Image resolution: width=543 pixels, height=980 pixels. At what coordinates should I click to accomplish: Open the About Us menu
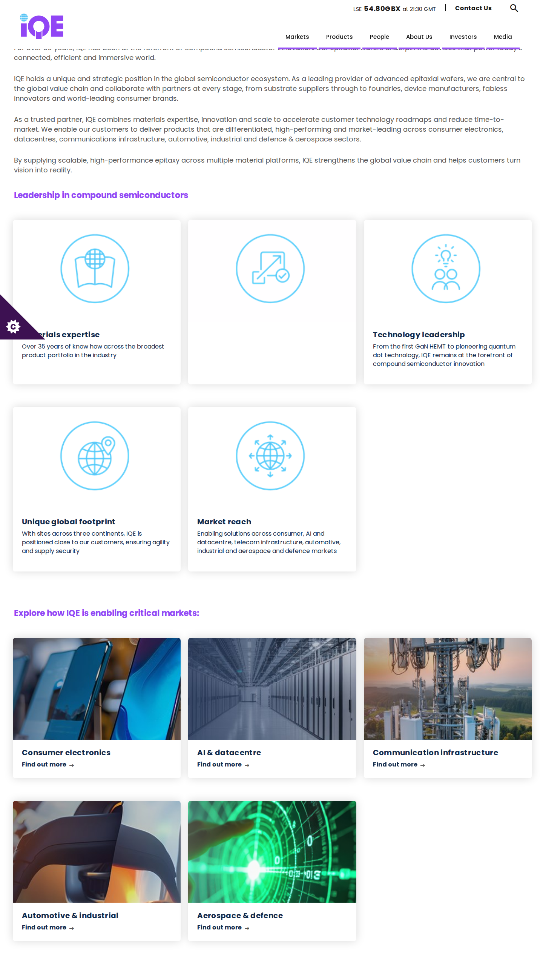[419, 37]
